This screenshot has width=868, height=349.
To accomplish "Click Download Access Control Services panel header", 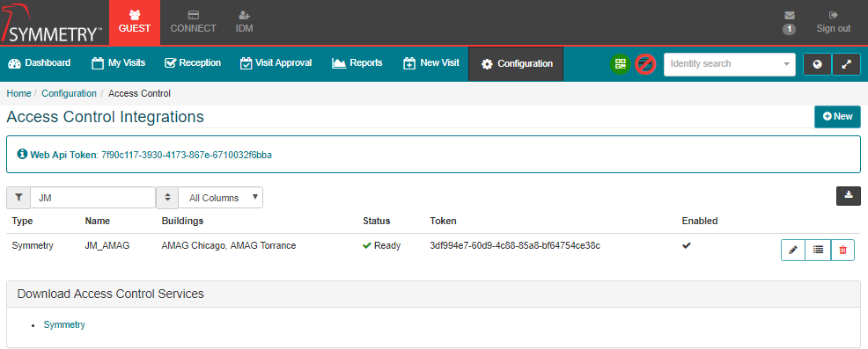I will (434, 294).
